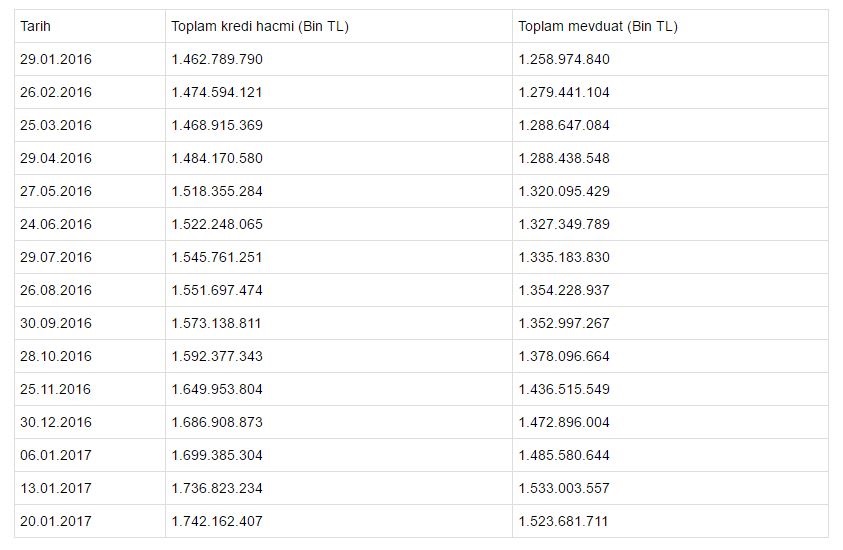Click the Toplam kredi hacmi column header

click(x=260, y=27)
